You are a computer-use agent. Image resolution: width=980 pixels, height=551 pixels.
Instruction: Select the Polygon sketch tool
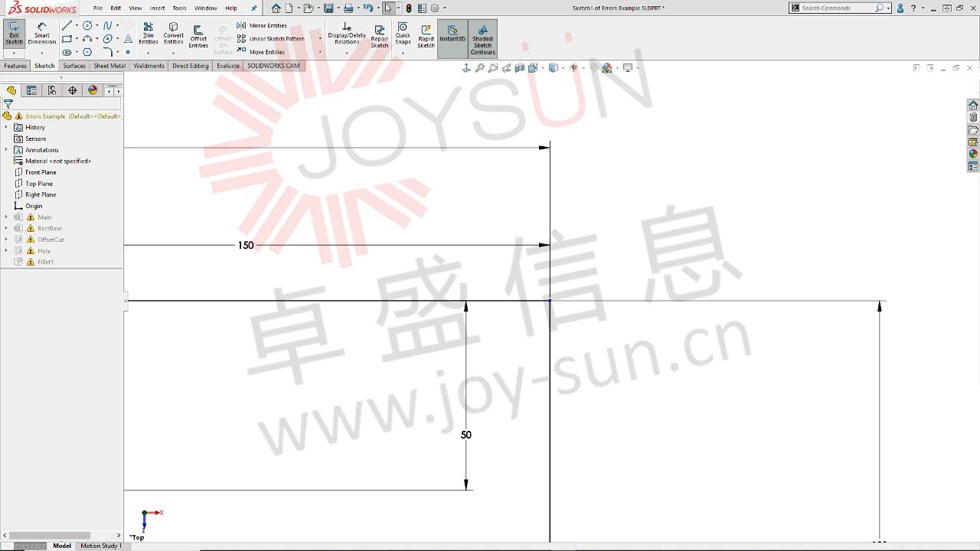(x=87, y=53)
